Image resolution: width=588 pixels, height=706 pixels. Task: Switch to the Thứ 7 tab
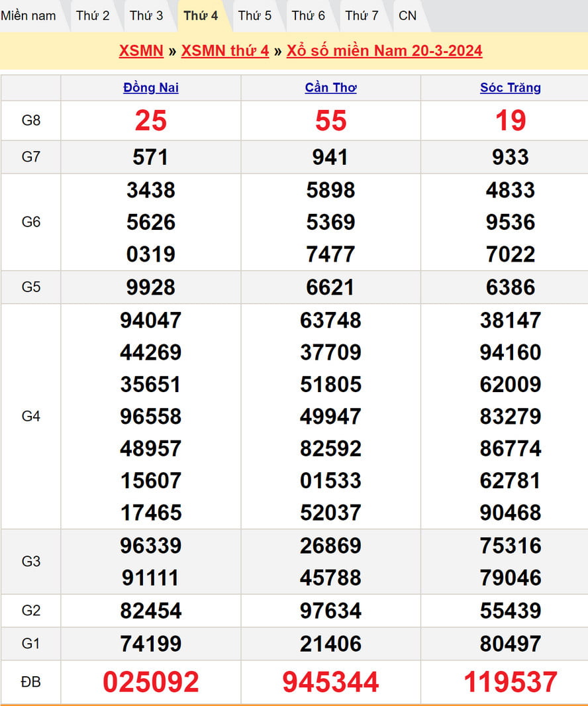click(x=362, y=15)
